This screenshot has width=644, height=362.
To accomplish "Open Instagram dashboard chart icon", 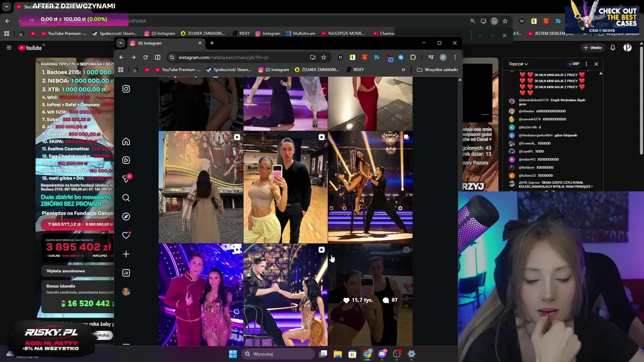I will pyautogui.click(x=126, y=273).
